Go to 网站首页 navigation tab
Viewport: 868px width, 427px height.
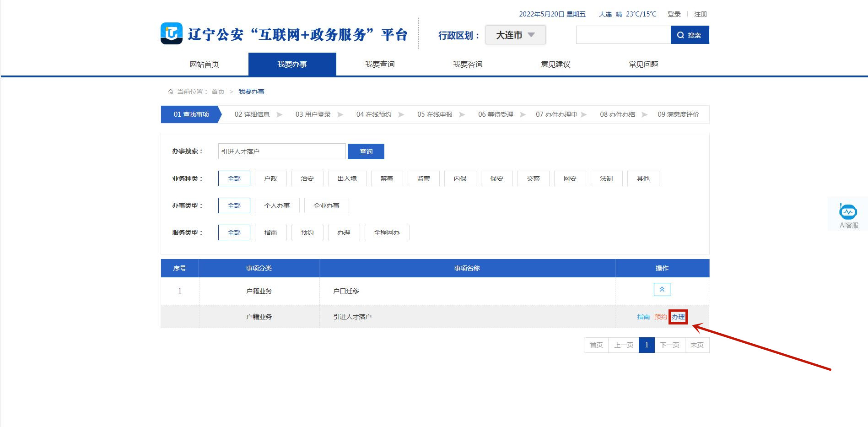pos(204,65)
